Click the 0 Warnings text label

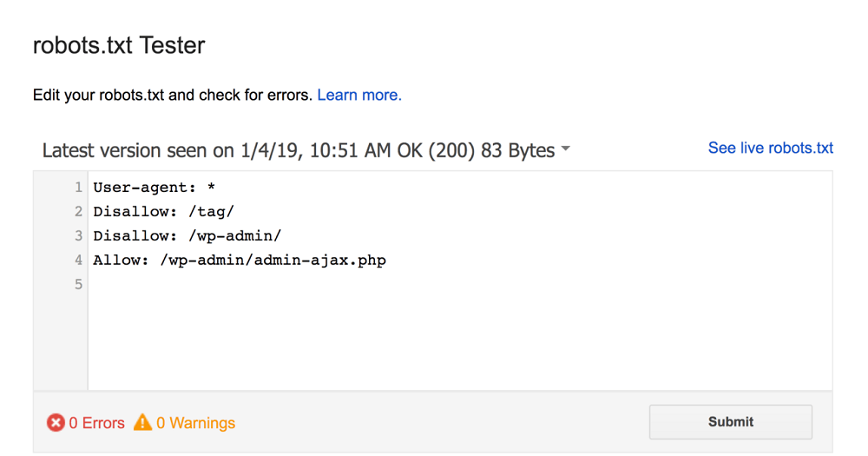point(196,423)
